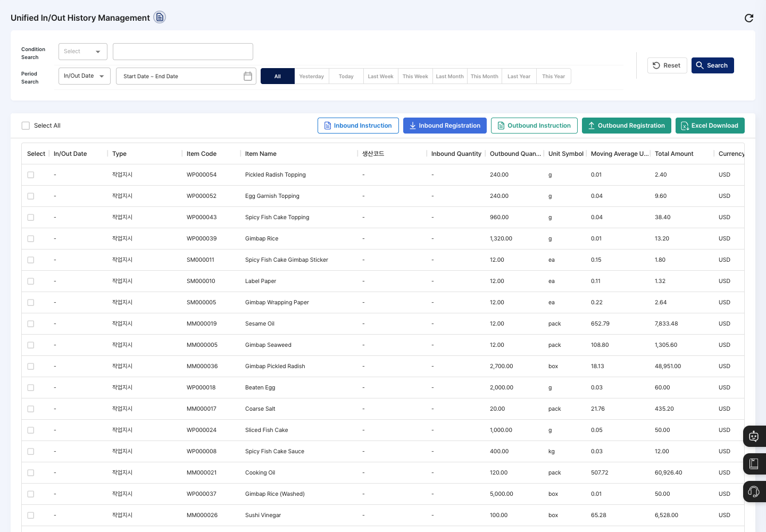Click item code WP000054
Image resolution: width=766 pixels, height=532 pixels.
click(x=202, y=175)
